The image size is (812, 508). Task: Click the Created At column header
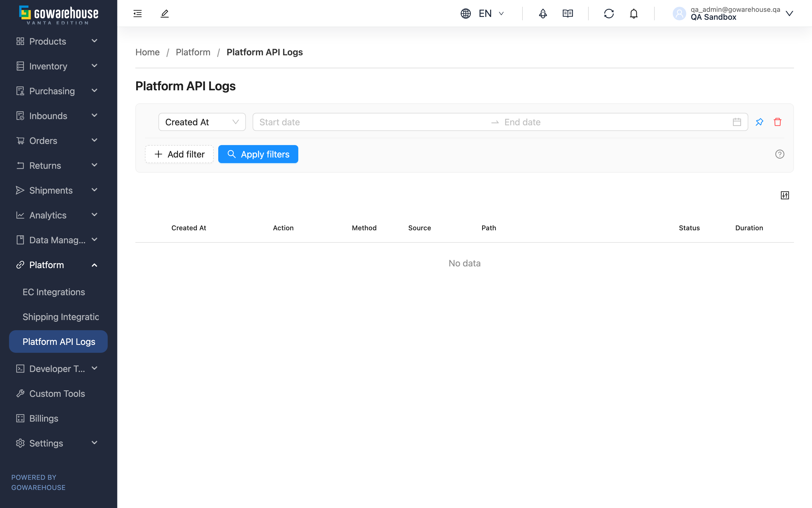tap(189, 228)
